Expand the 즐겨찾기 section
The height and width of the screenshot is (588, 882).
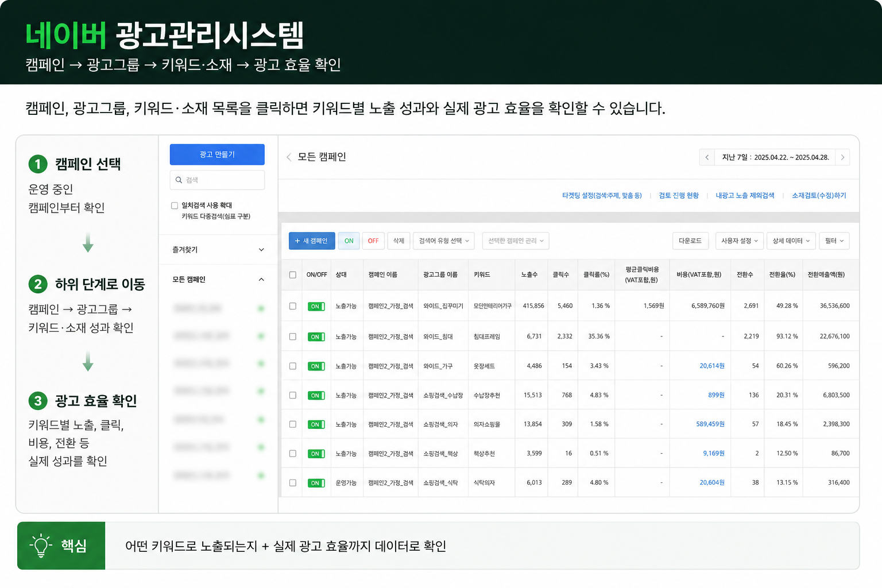pyautogui.click(x=218, y=250)
